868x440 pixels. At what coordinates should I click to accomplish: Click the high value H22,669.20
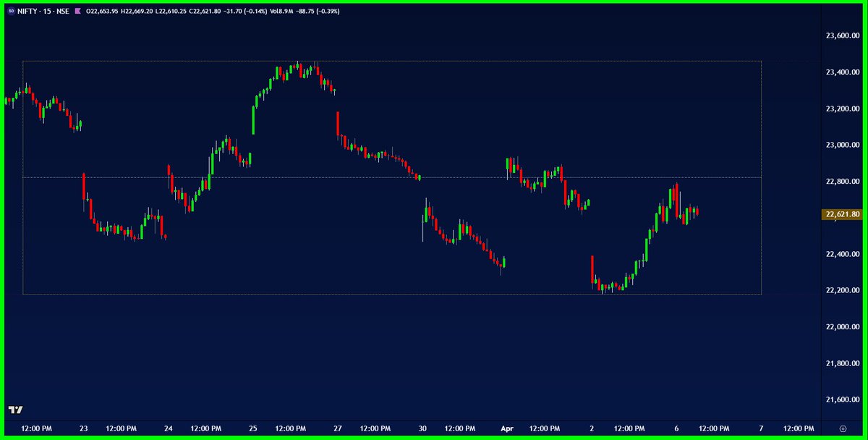(x=136, y=12)
